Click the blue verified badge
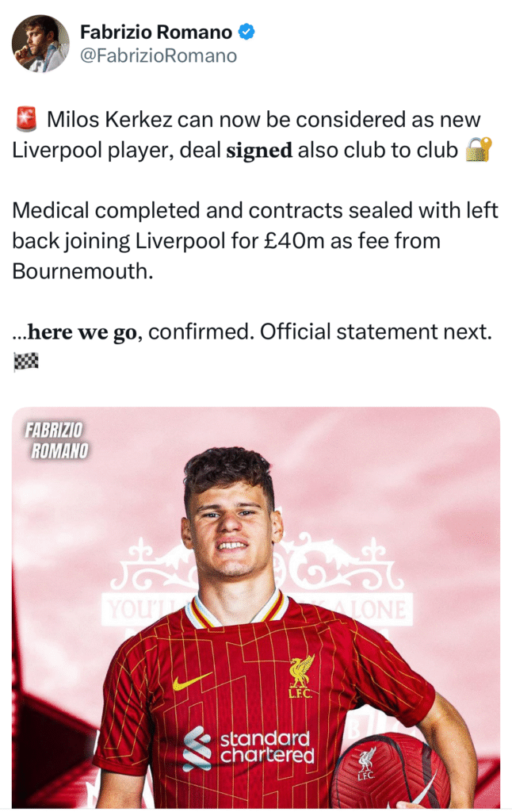 (x=246, y=32)
